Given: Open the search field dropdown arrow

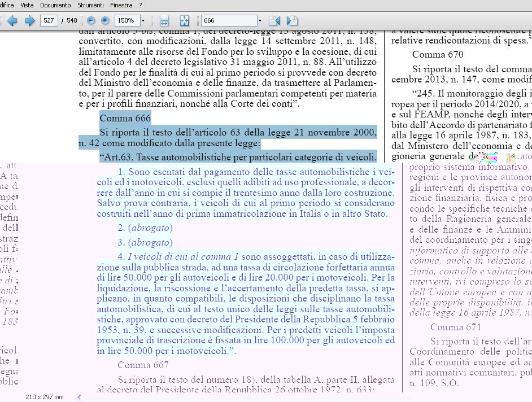Looking at the screenshot, I should click(x=260, y=20).
